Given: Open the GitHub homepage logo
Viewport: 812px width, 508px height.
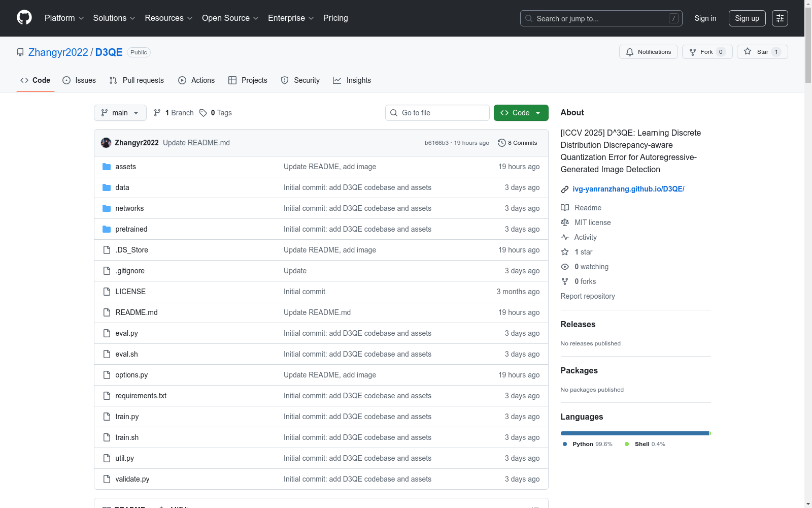Looking at the screenshot, I should point(24,18).
